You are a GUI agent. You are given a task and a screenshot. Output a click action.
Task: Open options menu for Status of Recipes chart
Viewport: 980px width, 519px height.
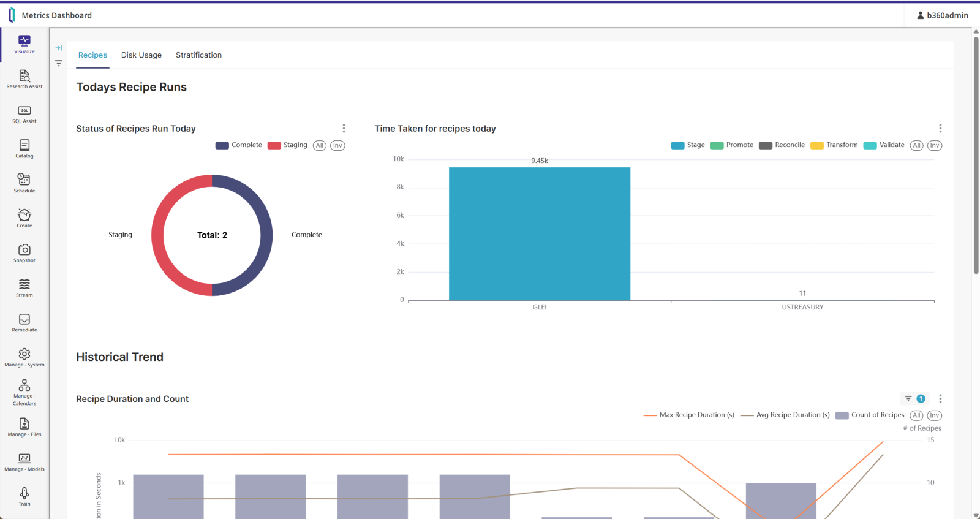click(x=344, y=128)
